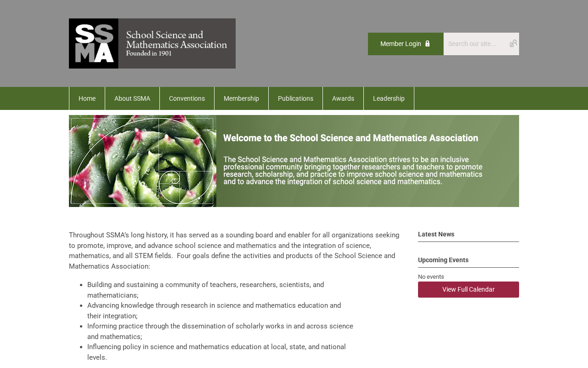Open the Member Login button

406,44
